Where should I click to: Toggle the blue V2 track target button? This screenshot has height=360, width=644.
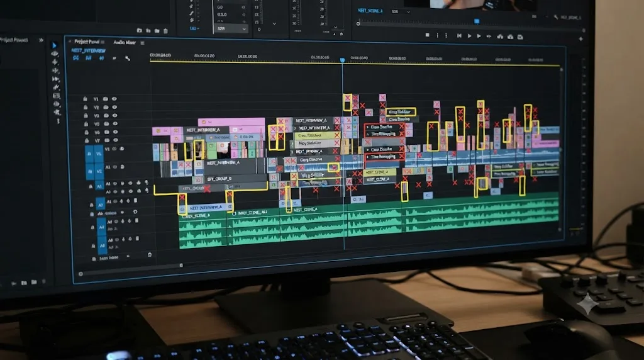coord(99,171)
